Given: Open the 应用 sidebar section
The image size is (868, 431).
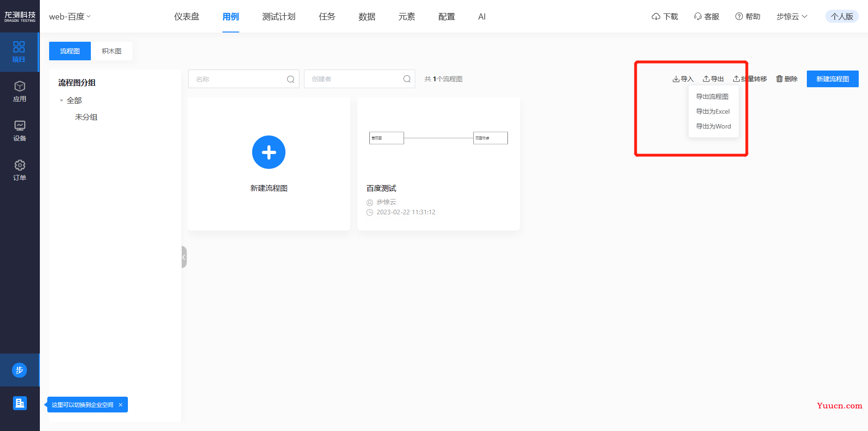Looking at the screenshot, I should [x=19, y=91].
